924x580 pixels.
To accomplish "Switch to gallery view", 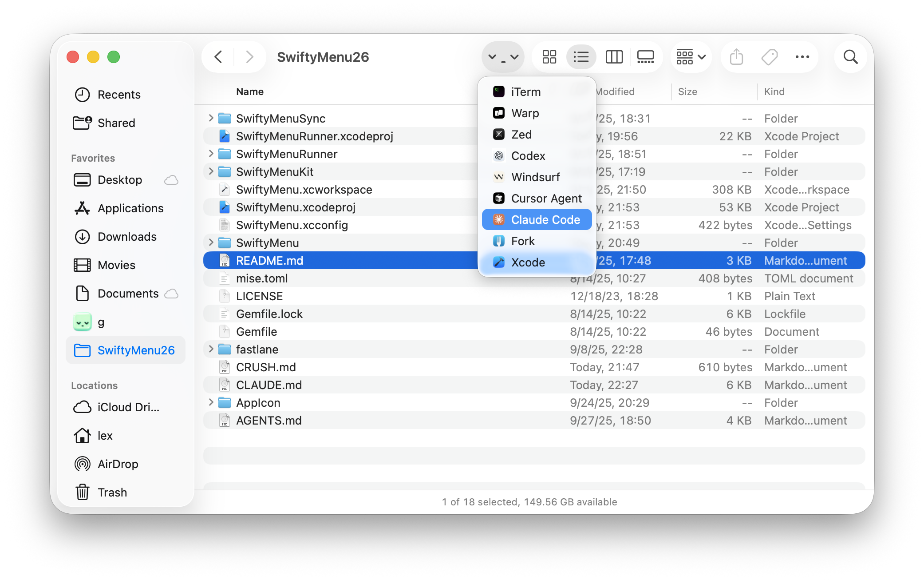I will [645, 57].
